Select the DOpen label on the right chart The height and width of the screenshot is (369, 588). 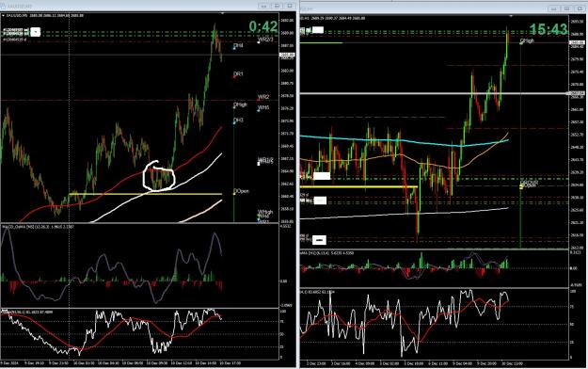click(529, 185)
